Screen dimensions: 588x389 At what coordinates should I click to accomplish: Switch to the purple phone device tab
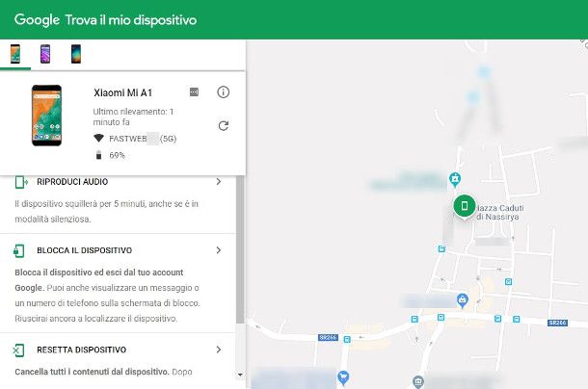(45, 54)
